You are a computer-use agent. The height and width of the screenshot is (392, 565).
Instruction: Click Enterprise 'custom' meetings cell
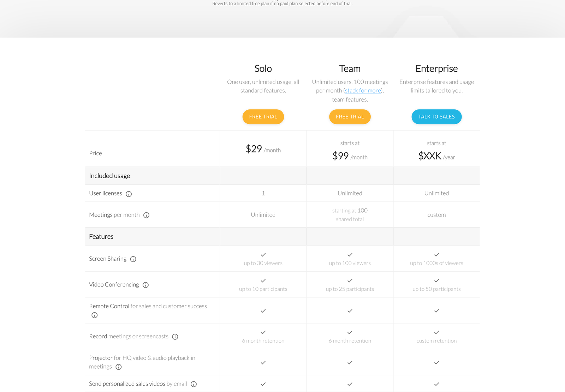coord(436,215)
